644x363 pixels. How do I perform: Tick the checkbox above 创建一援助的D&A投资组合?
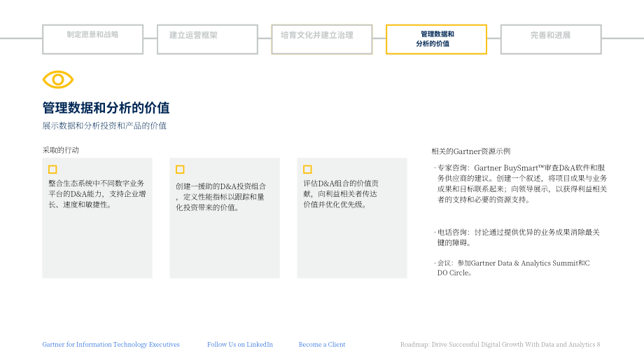pyautogui.click(x=180, y=170)
